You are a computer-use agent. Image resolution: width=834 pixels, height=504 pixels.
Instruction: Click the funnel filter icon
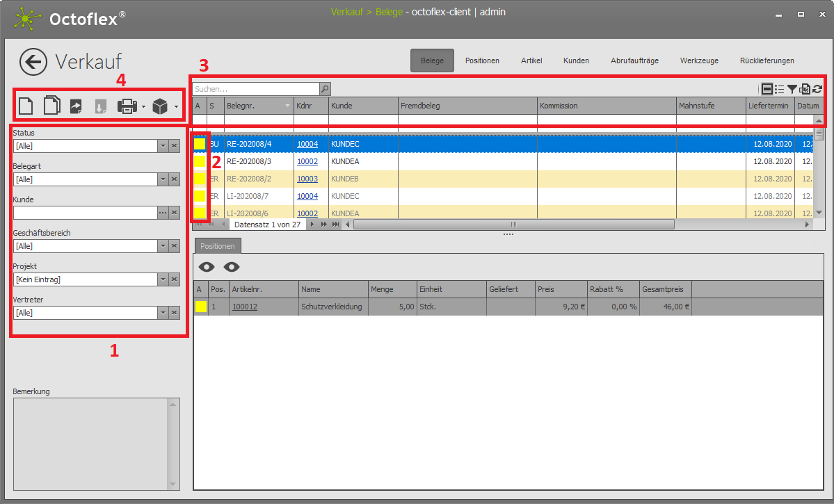pos(792,89)
